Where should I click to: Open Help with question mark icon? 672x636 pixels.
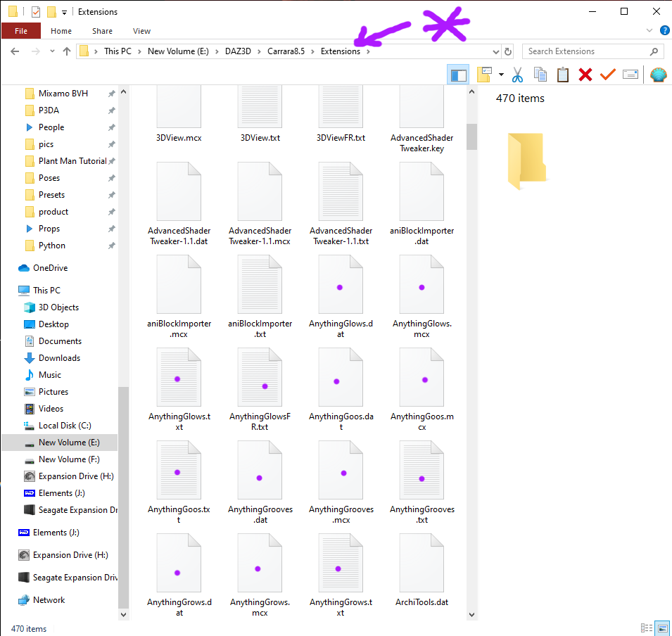coord(665,30)
